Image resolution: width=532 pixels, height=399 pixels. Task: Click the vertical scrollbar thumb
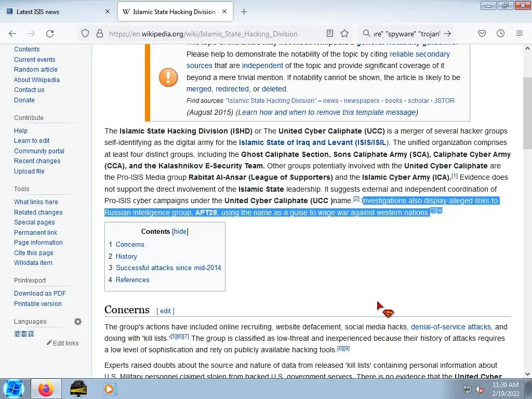coord(527,113)
